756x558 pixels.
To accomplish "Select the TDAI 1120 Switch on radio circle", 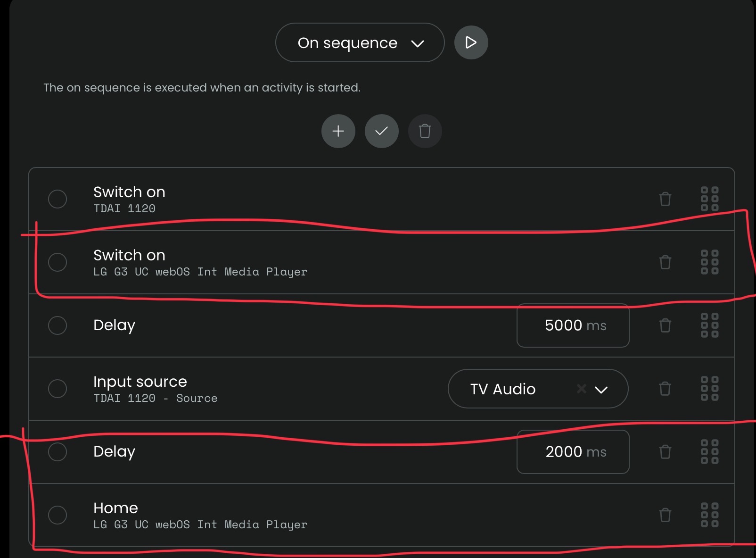I will pyautogui.click(x=58, y=199).
